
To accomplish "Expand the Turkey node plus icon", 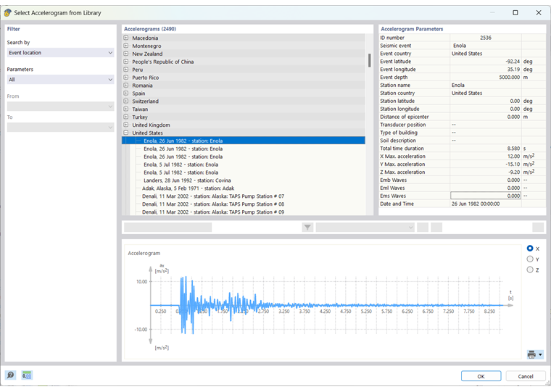I will (126, 117).
